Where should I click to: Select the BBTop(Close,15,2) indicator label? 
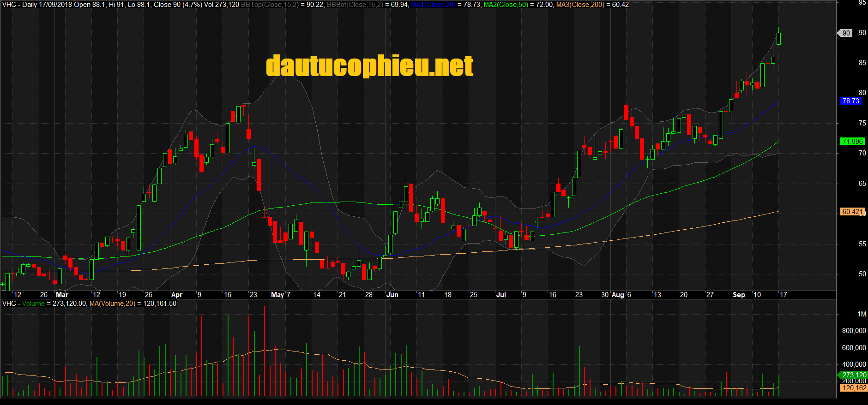point(270,5)
